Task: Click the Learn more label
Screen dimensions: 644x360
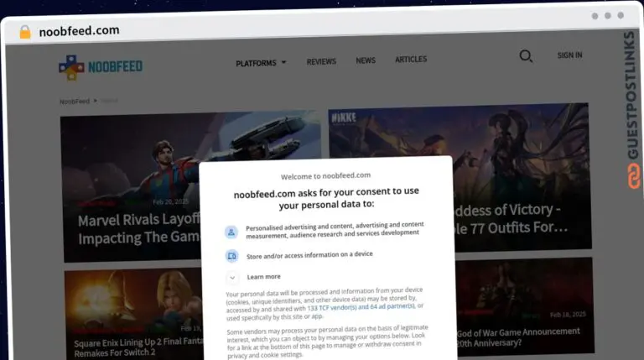Action: pyautogui.click(x=263, y=277)
